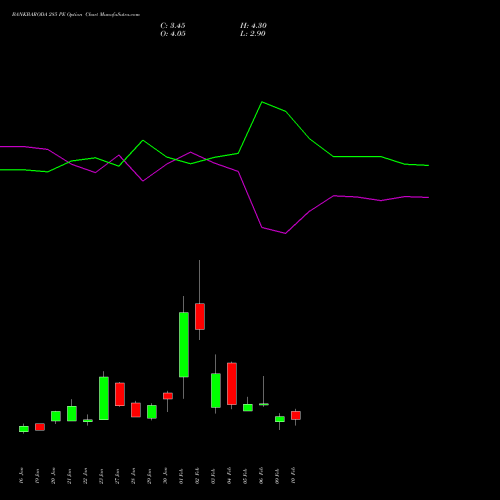The width and height of the screenshot is (500, 500).
Task: Select the doji candle for 06 Feb
Action: tap(264, 404)
